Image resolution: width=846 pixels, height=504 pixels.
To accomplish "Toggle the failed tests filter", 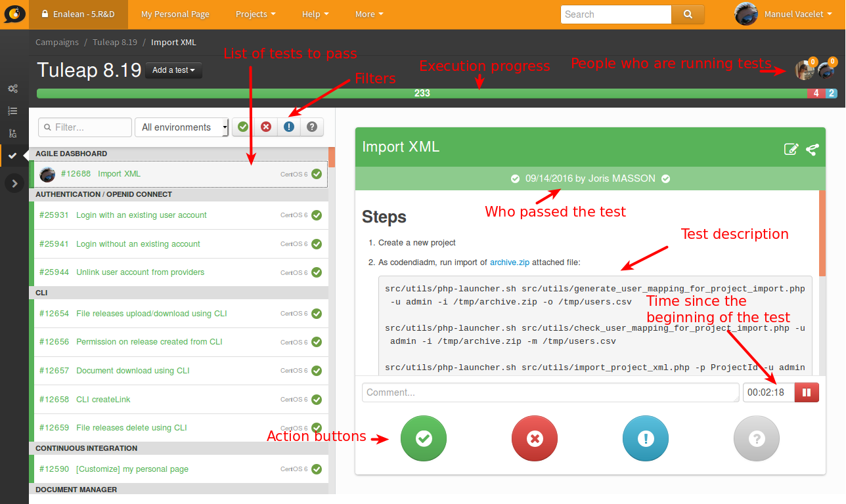I will (x=266, y=127).
